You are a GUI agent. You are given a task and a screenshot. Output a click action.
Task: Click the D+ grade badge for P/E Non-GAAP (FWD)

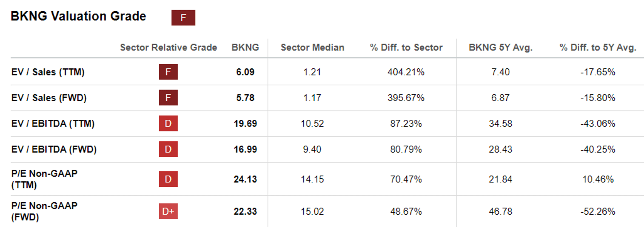coord(168,211)
